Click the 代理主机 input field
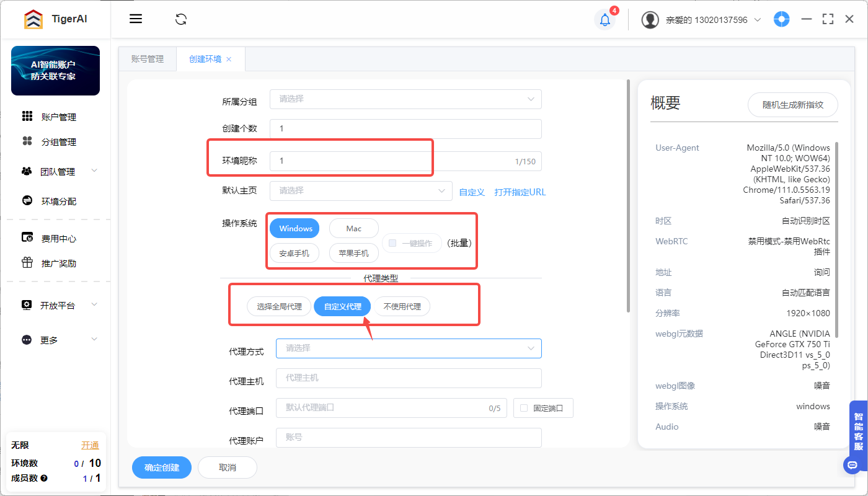The width and height of the screenshot is (868, 496). coord(409,378)
